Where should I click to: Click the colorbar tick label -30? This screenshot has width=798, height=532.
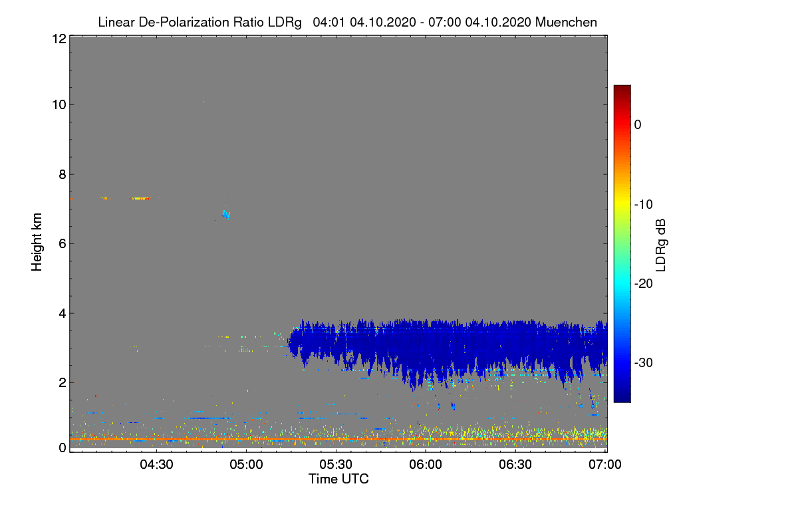point(644,362)
